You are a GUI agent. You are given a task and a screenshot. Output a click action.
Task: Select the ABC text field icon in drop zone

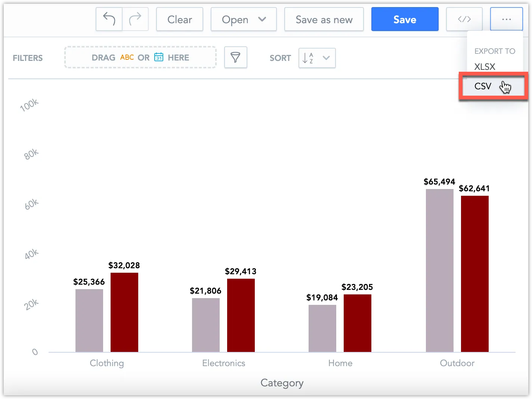tap(127, 57)
